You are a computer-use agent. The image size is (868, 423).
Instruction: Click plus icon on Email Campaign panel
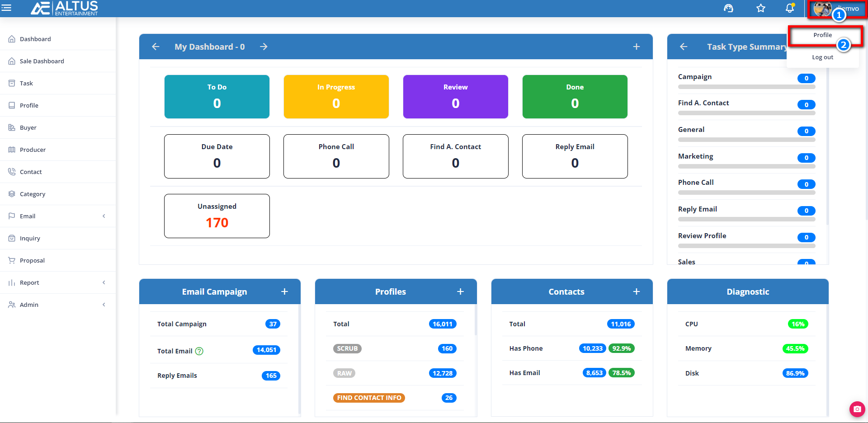284,291
